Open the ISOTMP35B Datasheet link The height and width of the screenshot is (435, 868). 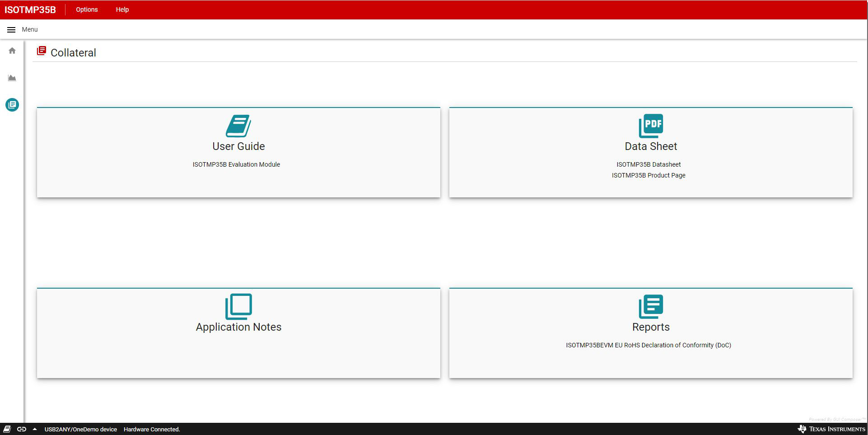coord(649,164)
